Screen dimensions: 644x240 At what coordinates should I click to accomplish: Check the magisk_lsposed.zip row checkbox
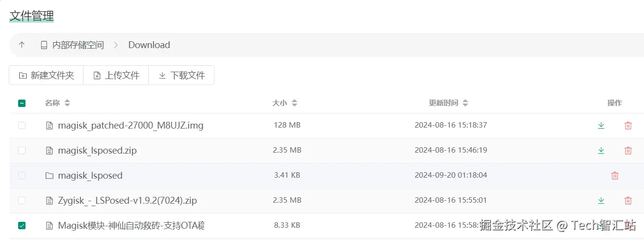click(22, 151)
